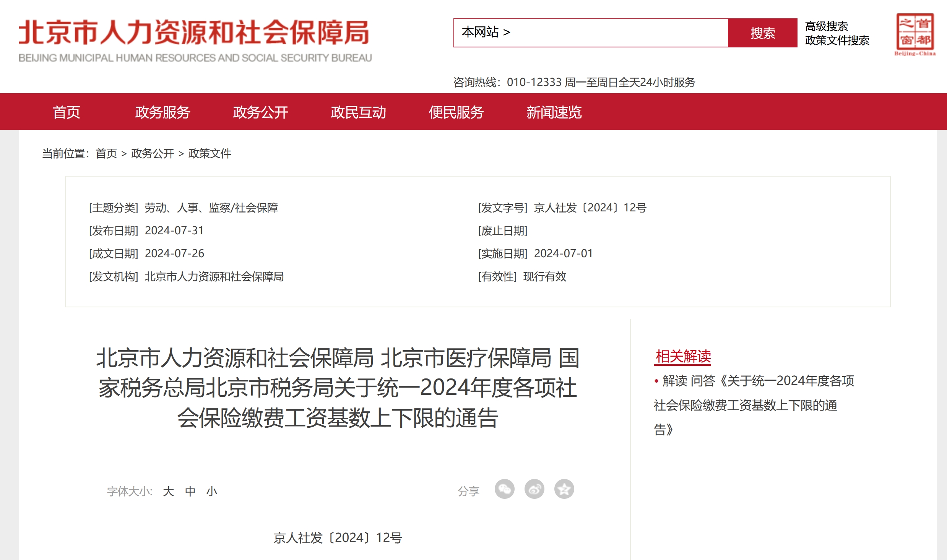Open the related 解读 问答 article link

click(x=754, y=405)
